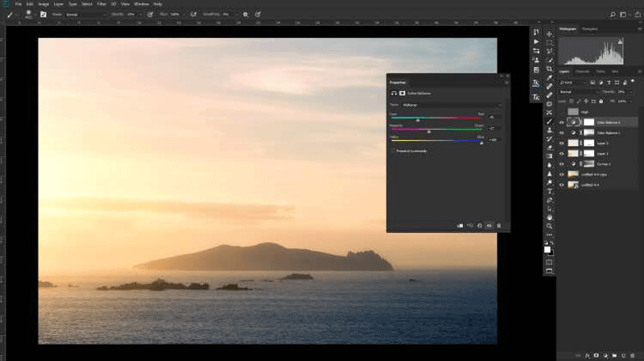This screenshot has width=644, height=361.
Task: Open the layer filter Kind dropdown
Action: click(x=573, y=83)
